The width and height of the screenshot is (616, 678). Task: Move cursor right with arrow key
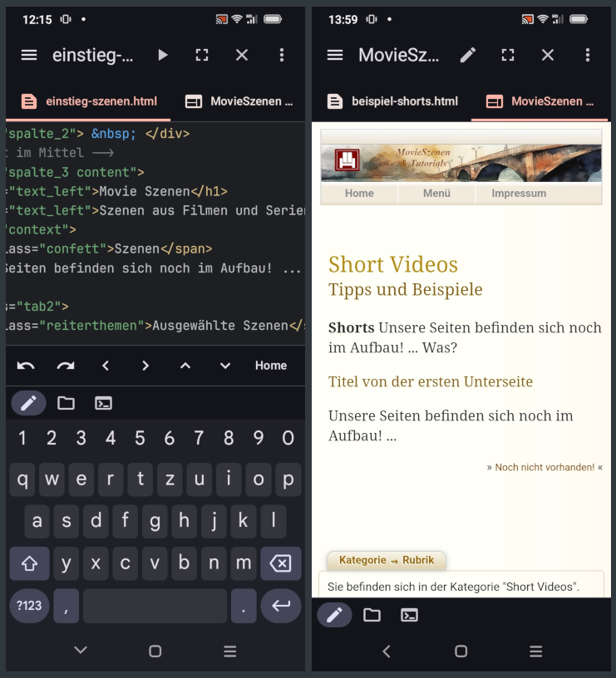[145, 366]
